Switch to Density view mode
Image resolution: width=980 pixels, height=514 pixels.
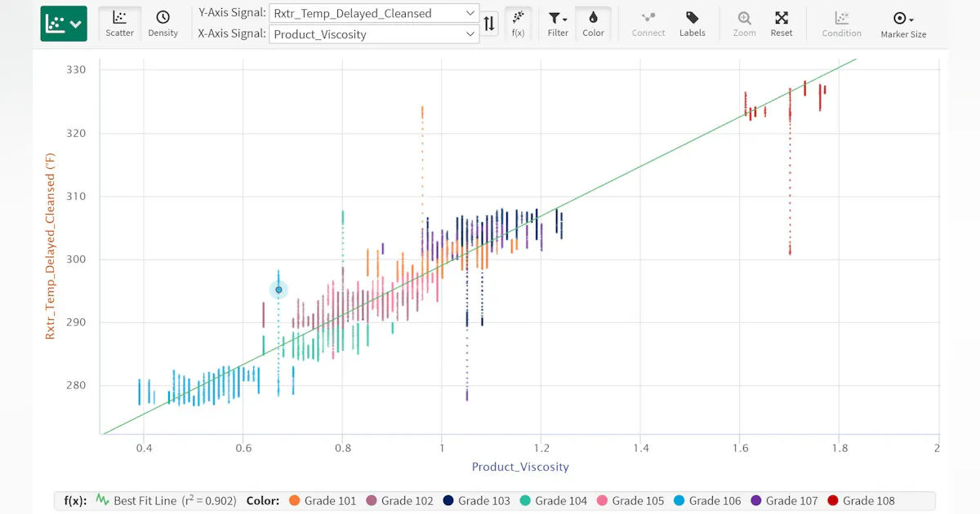pyautogui.click(x=163, y=24)
